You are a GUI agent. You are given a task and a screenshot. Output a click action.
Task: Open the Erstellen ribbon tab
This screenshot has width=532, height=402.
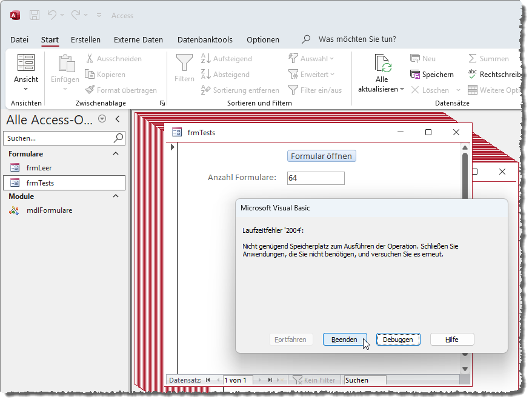click(85, 40)
